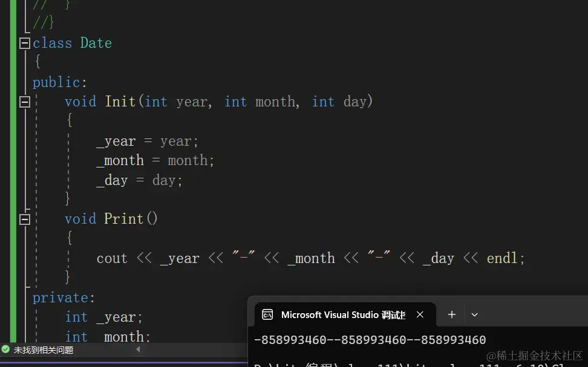Click the terminal icon on the console tab
This screenshot has height=367, width=588.
tap(267, 314)
